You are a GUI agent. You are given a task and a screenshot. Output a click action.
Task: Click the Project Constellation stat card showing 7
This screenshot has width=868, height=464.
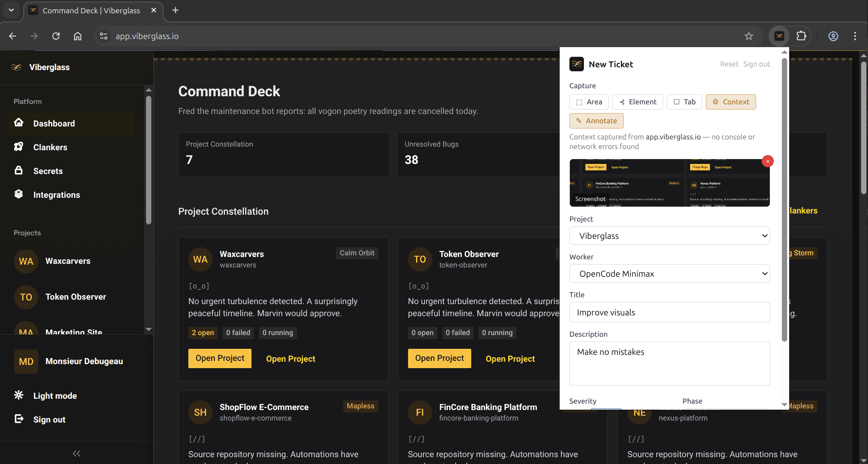click(284, 154)
